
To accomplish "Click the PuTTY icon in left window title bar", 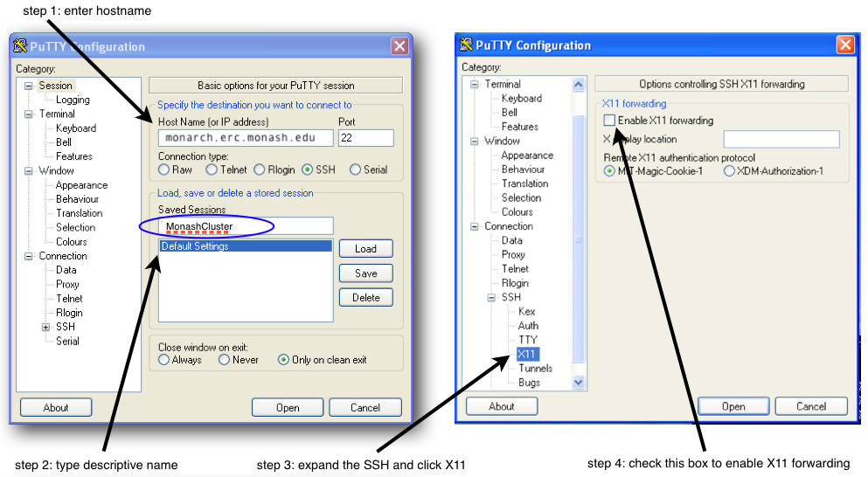I will (x=20, y=46).
